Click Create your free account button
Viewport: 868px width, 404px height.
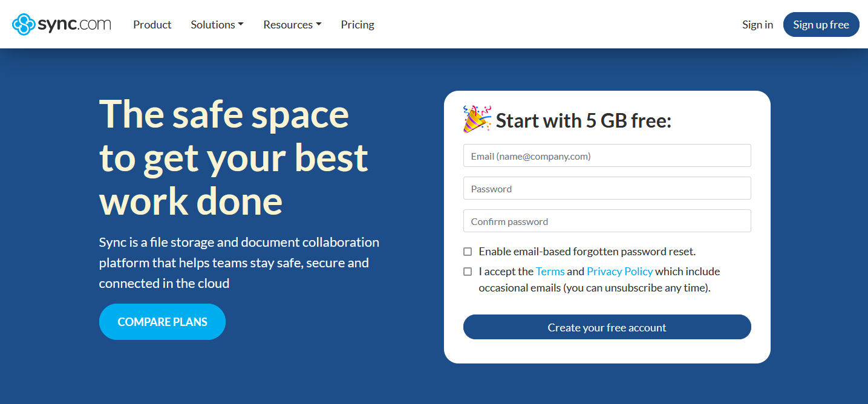tap(607, 327)
